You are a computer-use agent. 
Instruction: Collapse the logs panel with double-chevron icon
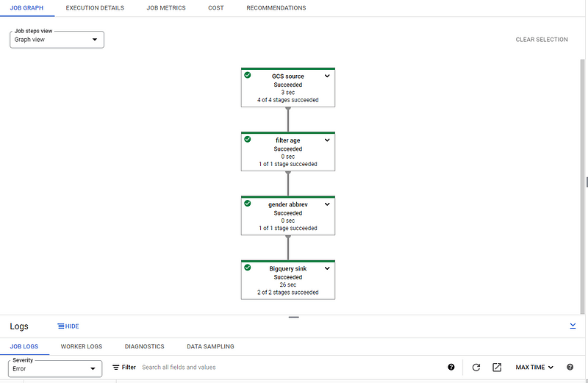pos(573,325)
